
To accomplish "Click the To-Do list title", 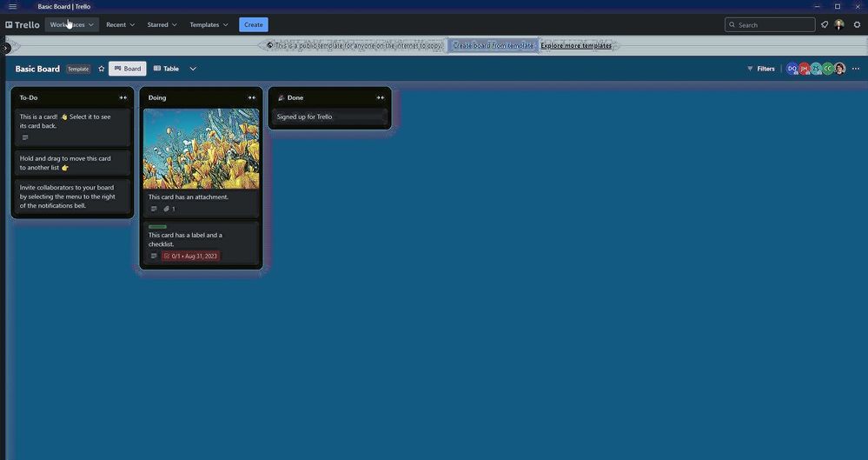I will pos(29,97).
